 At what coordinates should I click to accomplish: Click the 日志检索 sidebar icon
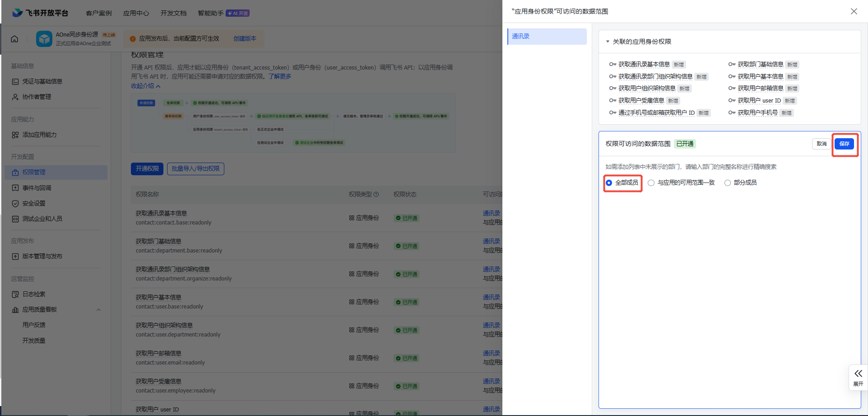[15, 294]
